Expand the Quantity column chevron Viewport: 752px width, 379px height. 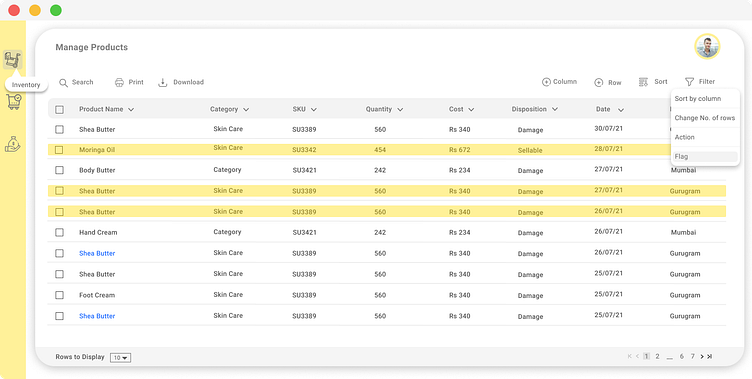(x=400, y=110)
